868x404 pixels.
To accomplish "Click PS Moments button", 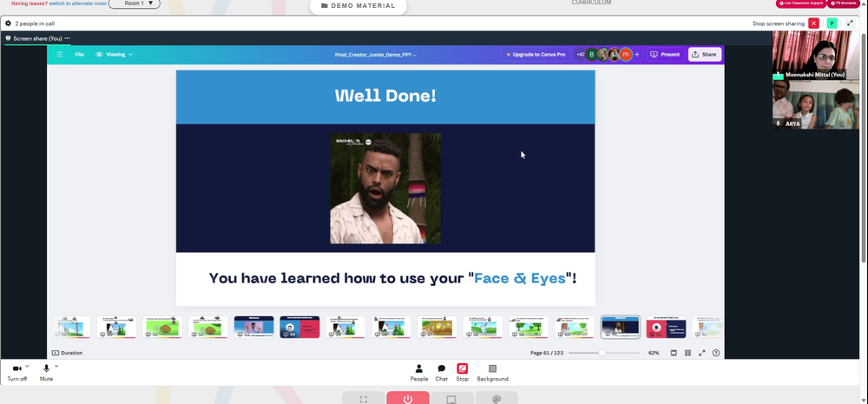I will coord(844,3).
